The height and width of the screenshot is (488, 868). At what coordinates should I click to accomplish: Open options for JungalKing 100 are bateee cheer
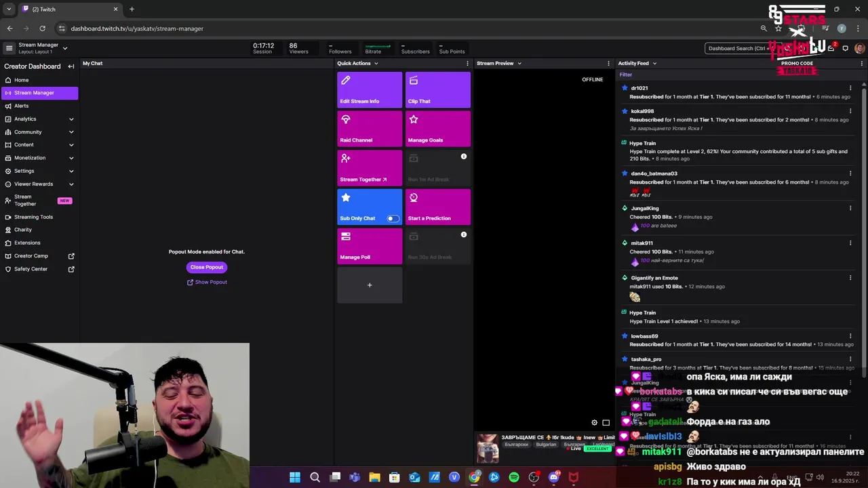(850, 208)
